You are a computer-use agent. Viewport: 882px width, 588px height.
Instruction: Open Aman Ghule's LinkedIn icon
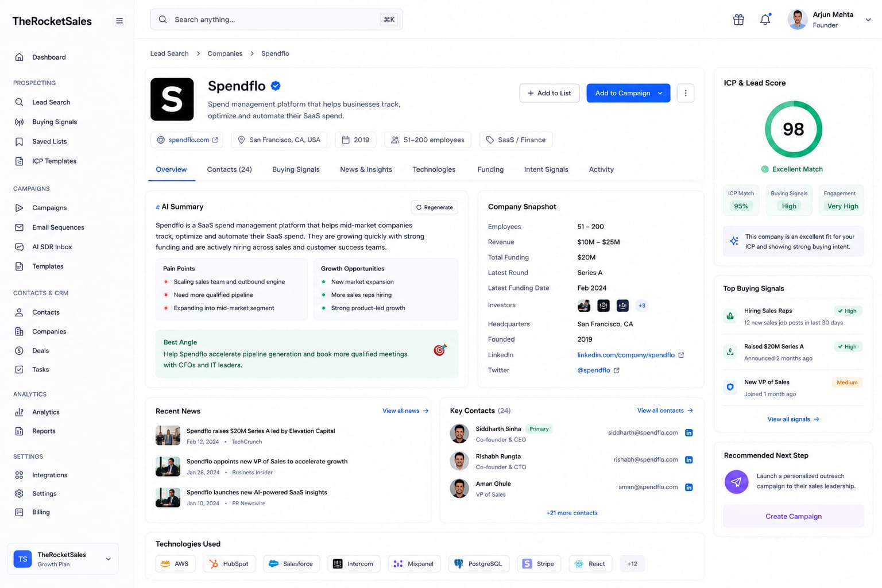click(x=688, y=488)
